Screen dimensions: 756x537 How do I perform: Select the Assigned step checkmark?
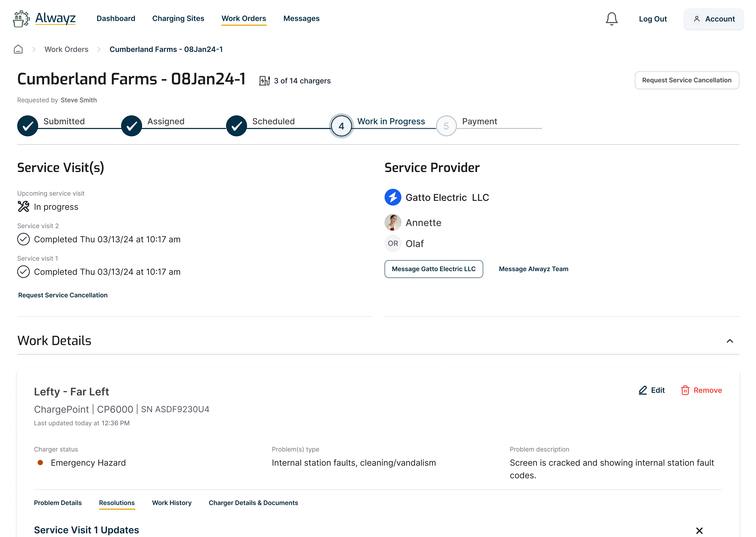132,126
